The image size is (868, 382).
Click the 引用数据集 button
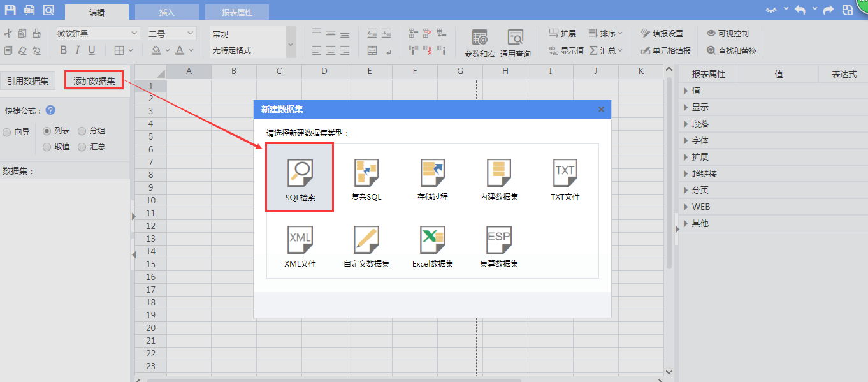click(x=28, y=80)
